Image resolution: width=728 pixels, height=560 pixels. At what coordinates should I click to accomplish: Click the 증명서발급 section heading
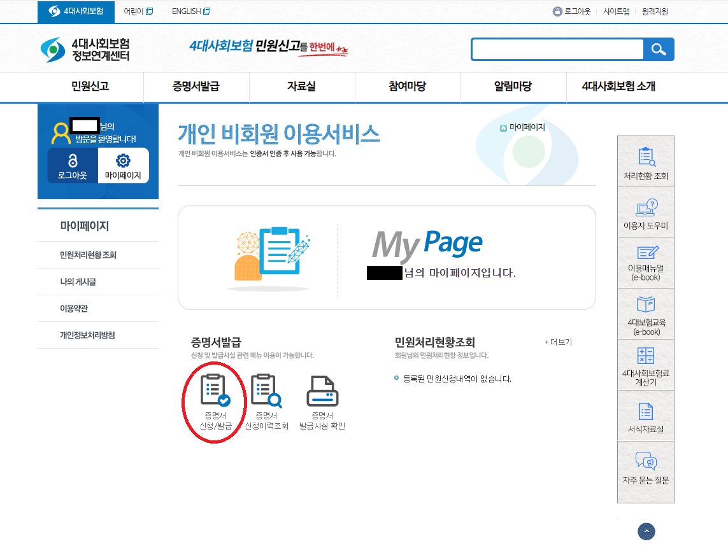pos(217,342)
